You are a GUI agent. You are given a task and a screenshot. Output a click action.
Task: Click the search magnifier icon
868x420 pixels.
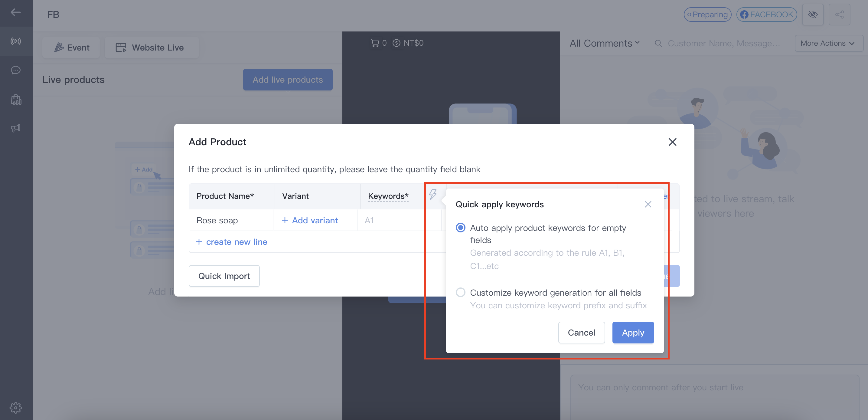click(658, 43)
